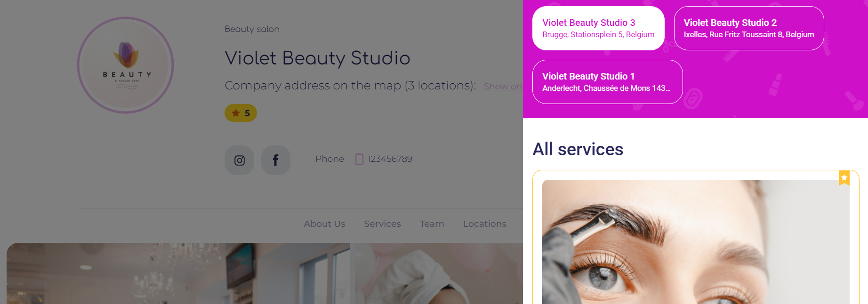Open the About Us tab

coord(324,224)
